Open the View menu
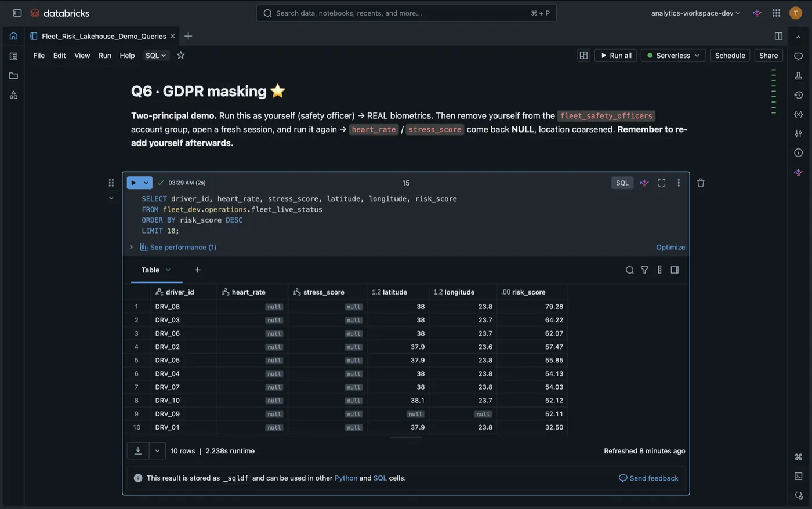The image size is (812, 509). click(x=82, y=55)
